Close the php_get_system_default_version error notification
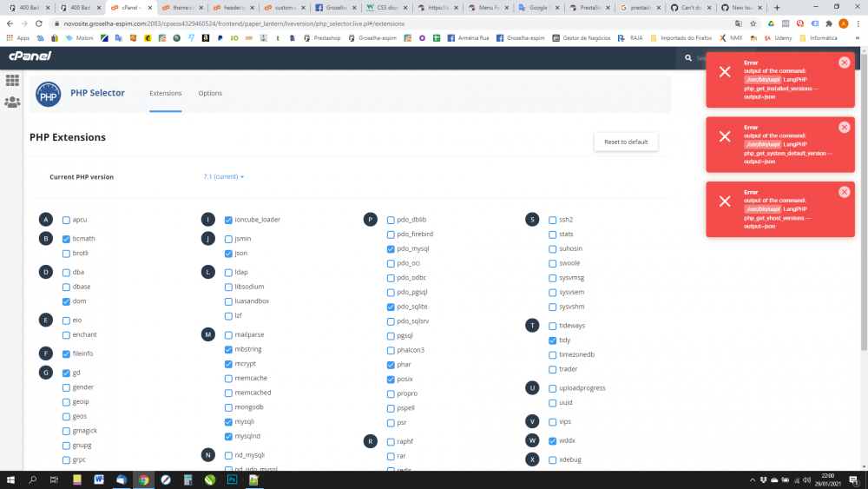 pyautogui.click(x=845, y=128)
